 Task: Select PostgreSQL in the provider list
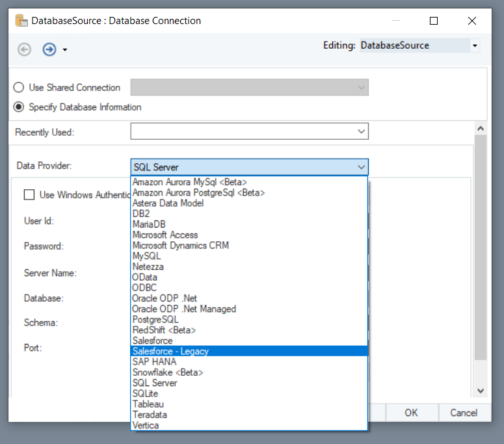[155, 320]
